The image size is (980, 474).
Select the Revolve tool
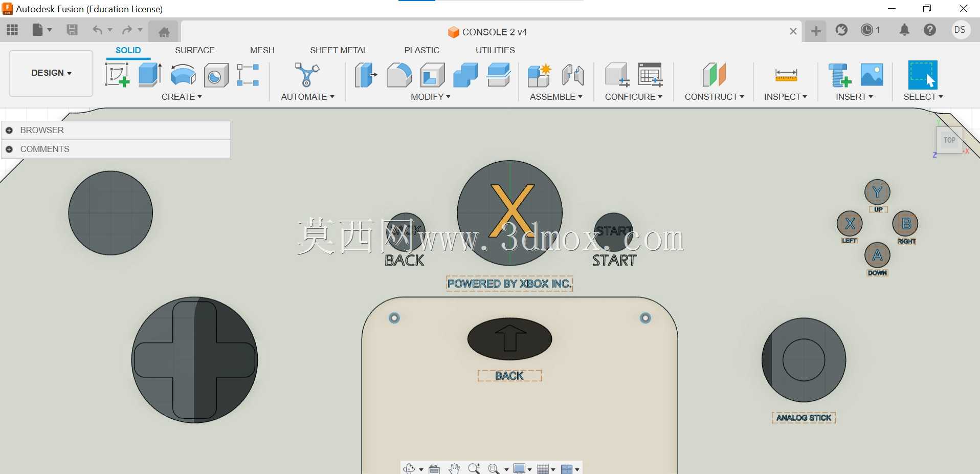pos(183,75)
